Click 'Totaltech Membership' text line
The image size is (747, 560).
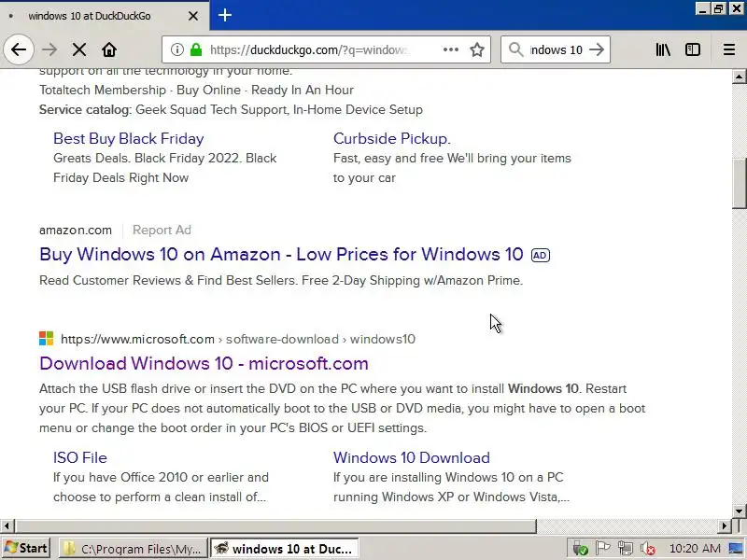(103, 90)
